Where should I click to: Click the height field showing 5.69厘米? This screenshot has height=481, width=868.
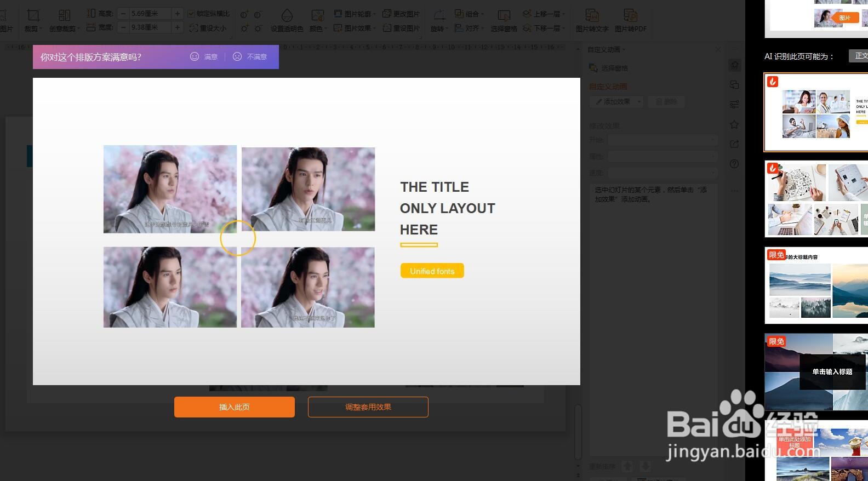click(151, 13)
